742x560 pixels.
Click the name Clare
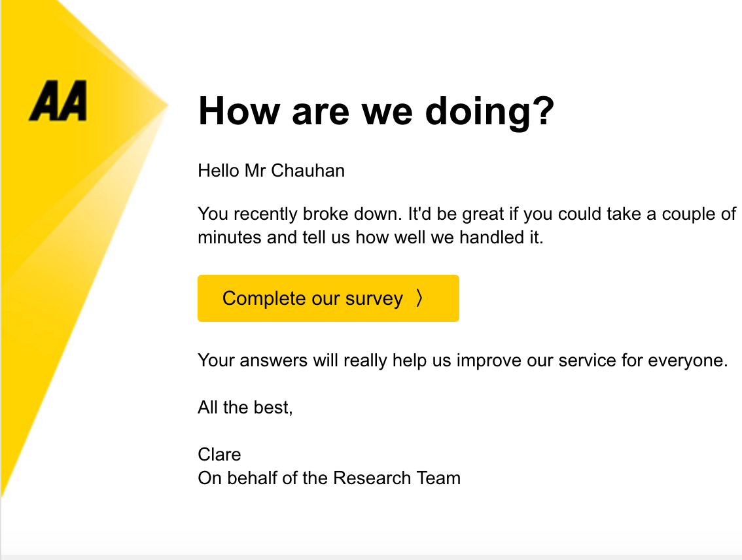pyautogui.click(x=219, y=455)
